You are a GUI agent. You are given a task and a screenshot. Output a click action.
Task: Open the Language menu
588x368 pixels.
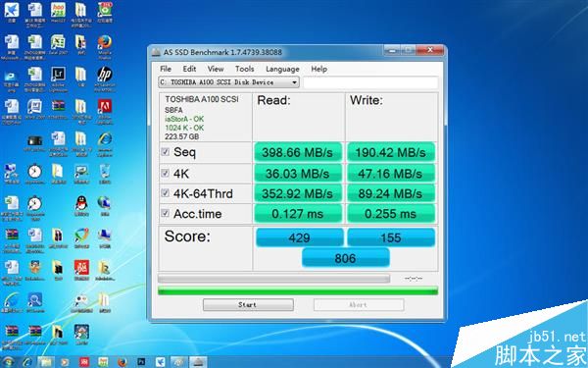tap(282, 69)
